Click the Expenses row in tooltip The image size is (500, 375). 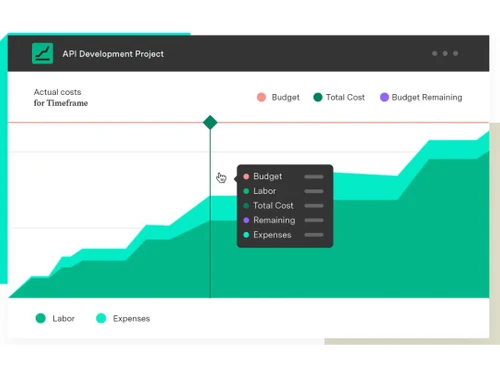click(x=283, y=235)
